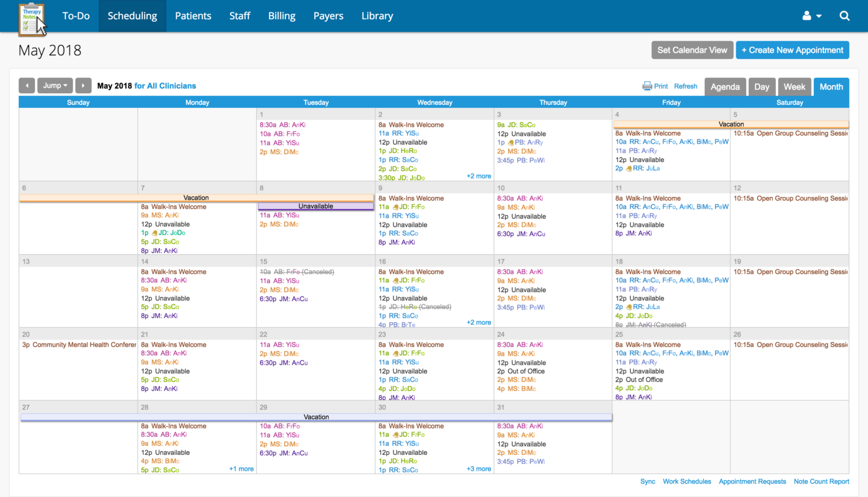Go to previous month with left arrow
The width and height of the screenshot is (868, 497).
(27, 85)
